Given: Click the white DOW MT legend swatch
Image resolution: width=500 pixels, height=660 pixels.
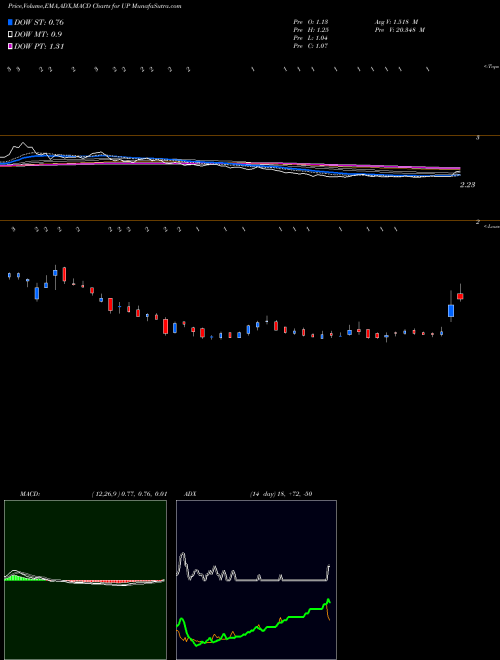Looking at the screenshot, I should pyautogui.click(x=10, y=35).
